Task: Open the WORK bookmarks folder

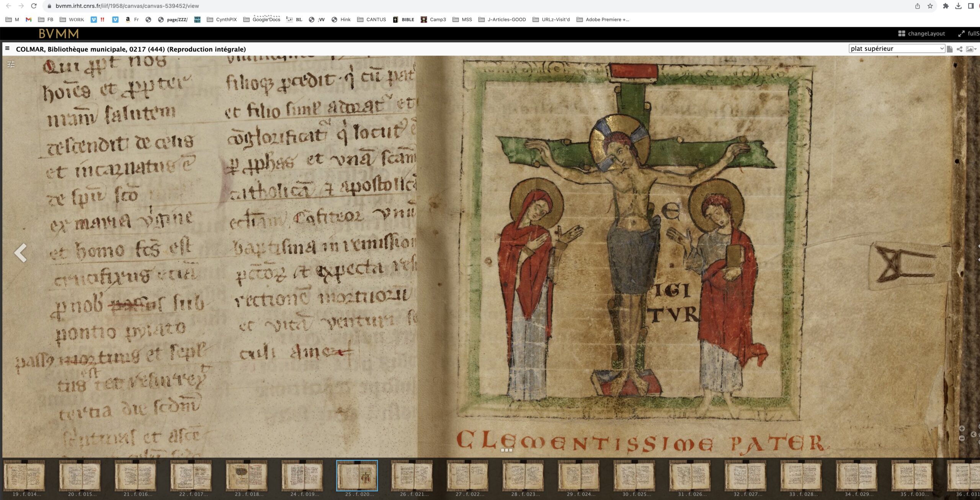Action: [x=72, y=20]
